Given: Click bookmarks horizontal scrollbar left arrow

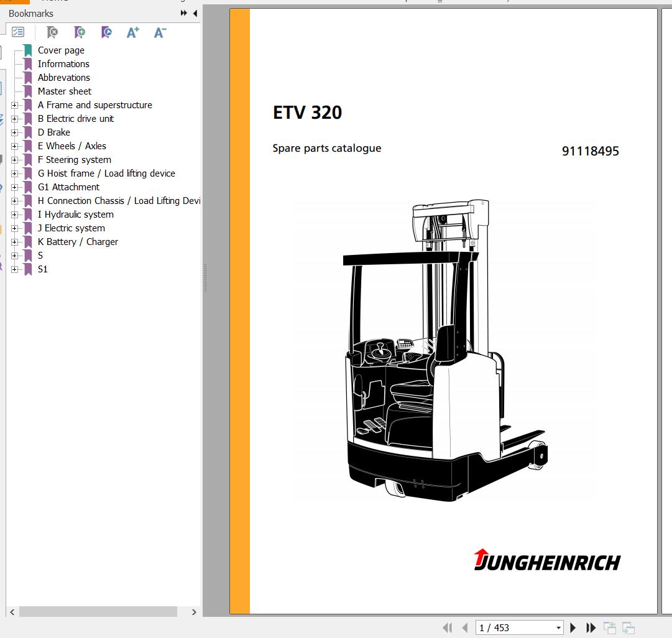Looking at the screenshot, I should point(12,612).
